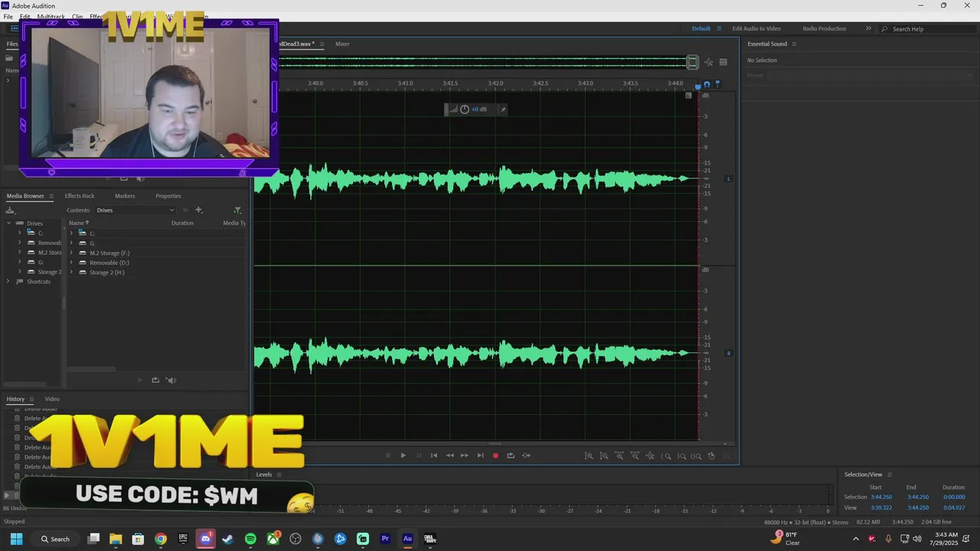Click the Pause transport button
This screenshot has width=980, height=551.
point(418,455)
